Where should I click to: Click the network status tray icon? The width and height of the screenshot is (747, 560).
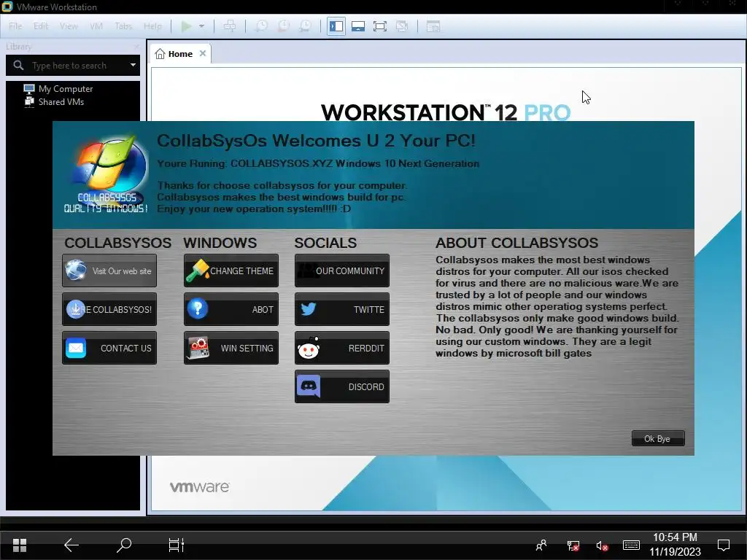(x=573, y=545)
